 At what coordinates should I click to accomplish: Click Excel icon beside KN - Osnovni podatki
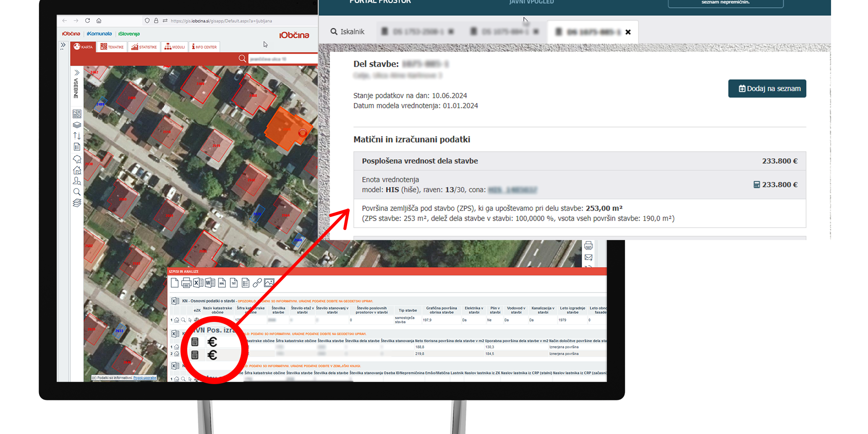coord(175,301)
